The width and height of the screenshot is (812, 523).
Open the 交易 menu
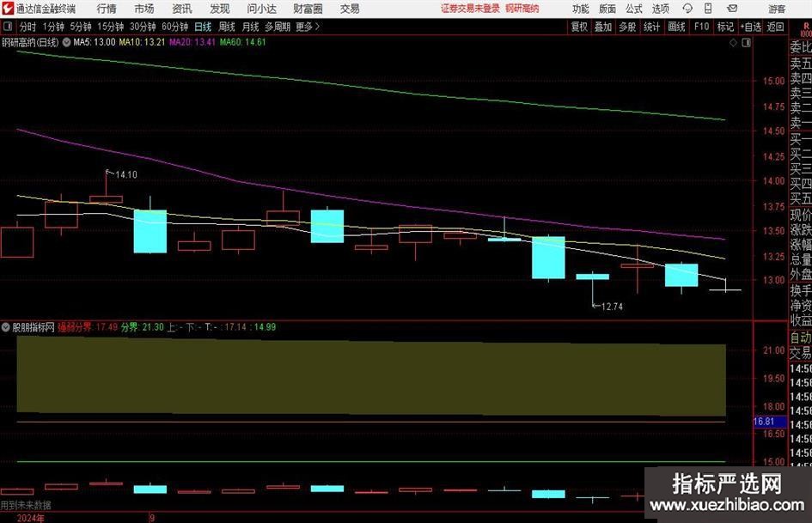pos(350,9)
